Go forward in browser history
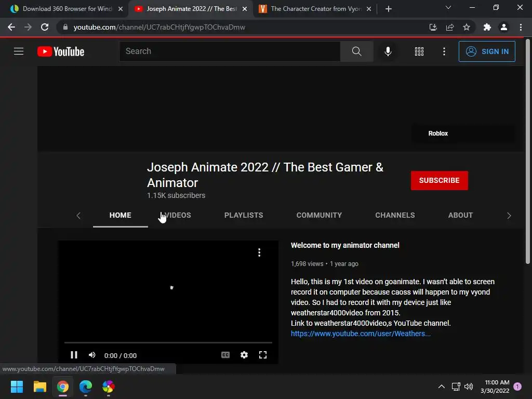Screen dimensions: 532x399 pos(28,27)
